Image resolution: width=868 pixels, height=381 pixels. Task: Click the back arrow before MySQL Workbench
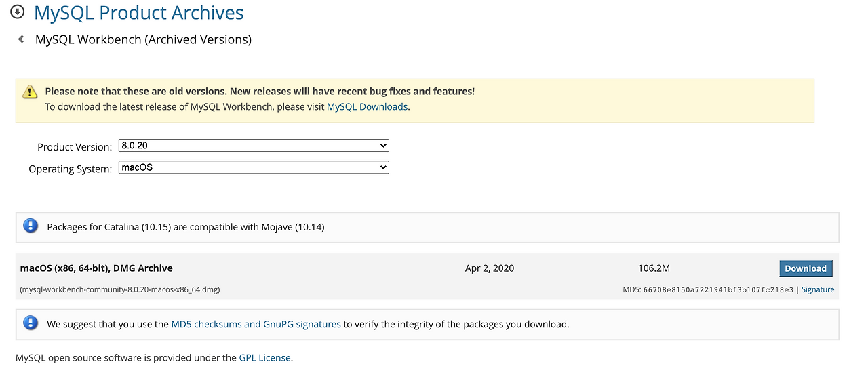tap(21, 39)
